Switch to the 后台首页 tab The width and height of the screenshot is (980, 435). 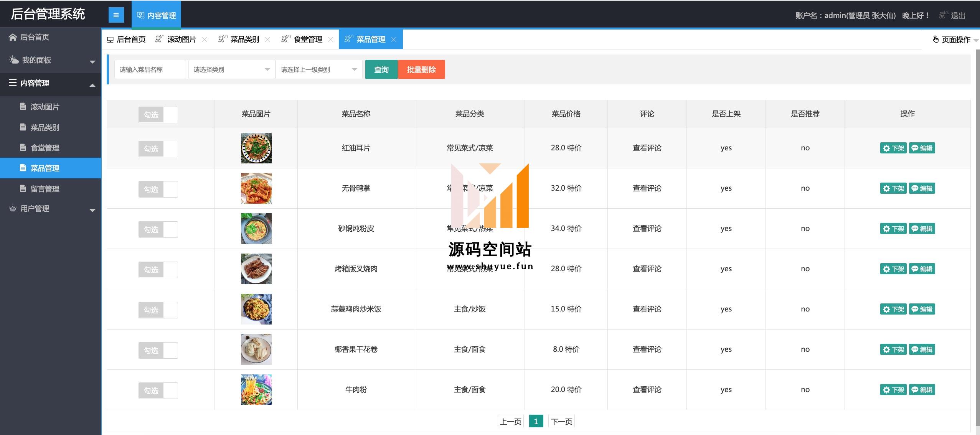tap(127, 40)
